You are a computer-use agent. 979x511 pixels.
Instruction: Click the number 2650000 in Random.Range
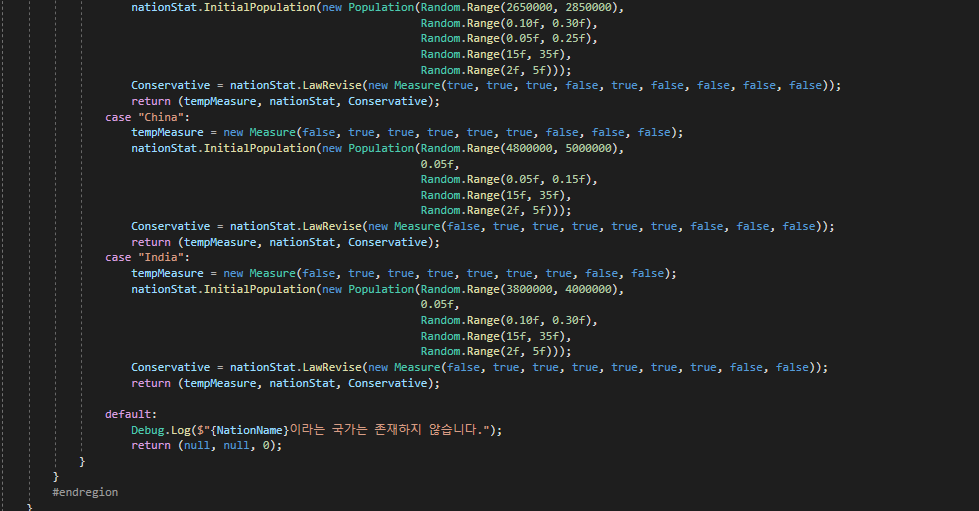[529, 7]
